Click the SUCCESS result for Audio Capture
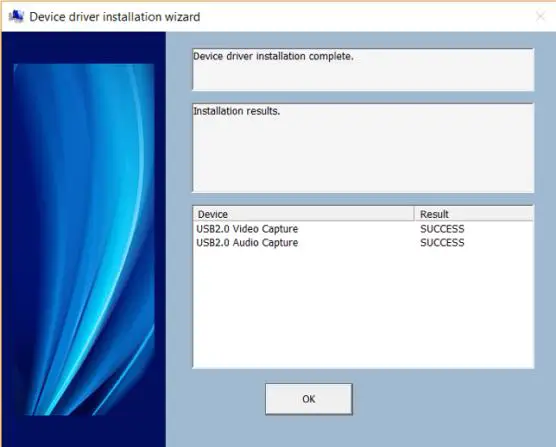Image resolution: width=556 pixels, height=447 pixels. point(442,243)
